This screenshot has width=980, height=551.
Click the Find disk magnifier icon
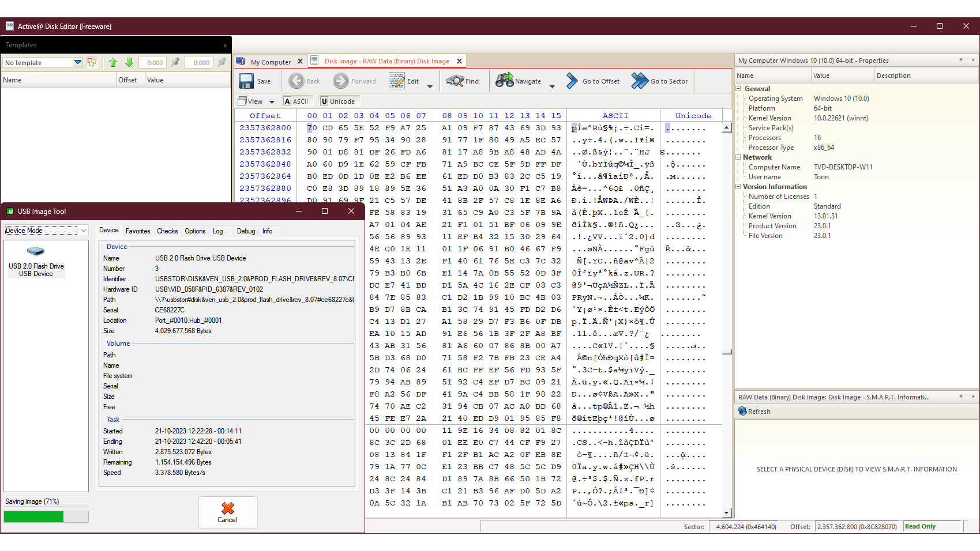[455, 81]
